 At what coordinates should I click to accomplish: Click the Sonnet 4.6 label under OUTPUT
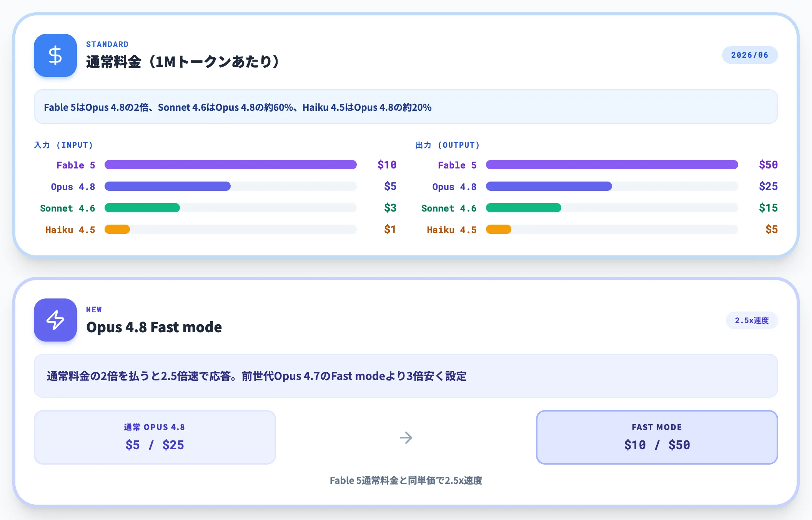point(449,208)
